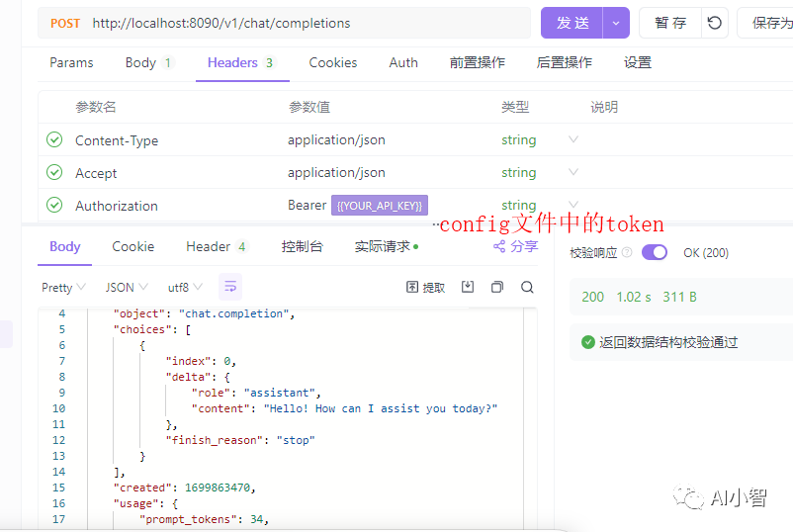Click the "content" Hello line in response
The height and width of the screenshot is (532, 793).
[344, 408]
